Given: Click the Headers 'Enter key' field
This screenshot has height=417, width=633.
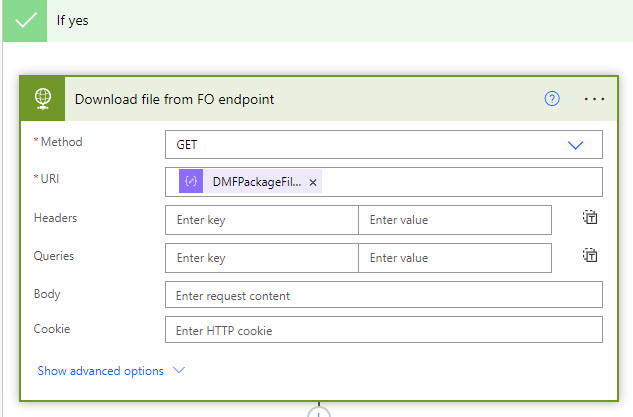Looking at the screenshot, I should pos(261,220).
